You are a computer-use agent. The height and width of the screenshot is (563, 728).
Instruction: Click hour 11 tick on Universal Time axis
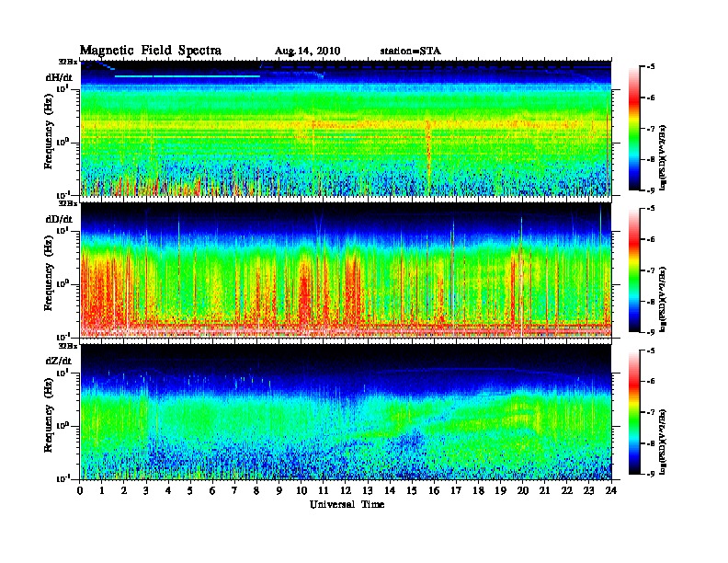pos(324,490)
